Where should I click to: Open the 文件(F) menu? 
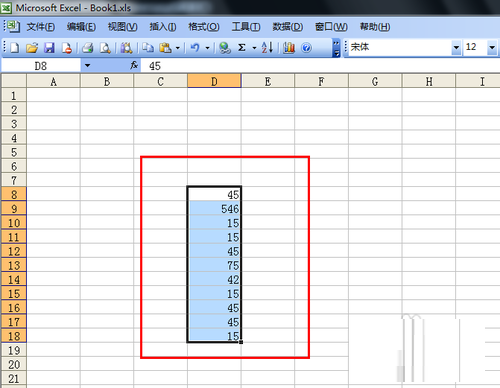point(41,27)
